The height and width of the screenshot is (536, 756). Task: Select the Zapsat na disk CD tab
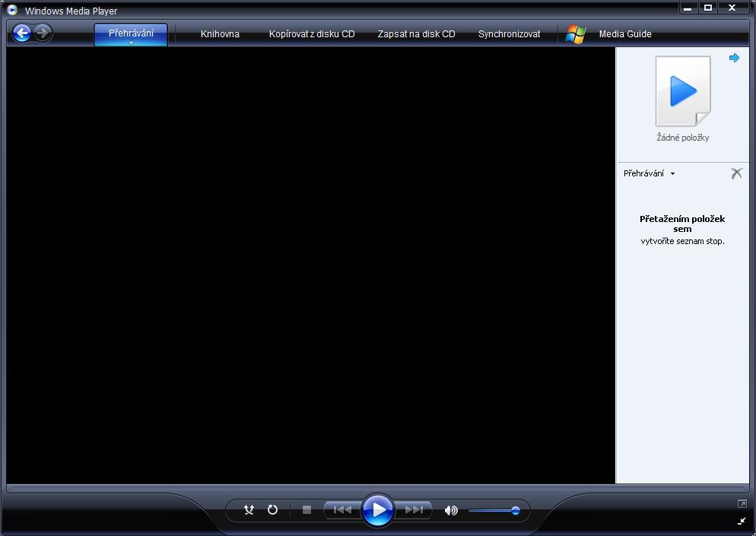point(416,33)
